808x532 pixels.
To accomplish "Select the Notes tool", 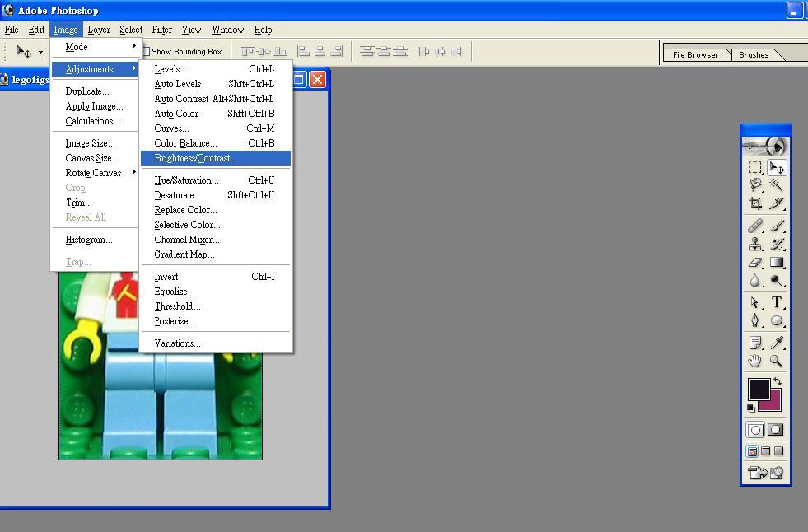I will (x=755, y=343).
